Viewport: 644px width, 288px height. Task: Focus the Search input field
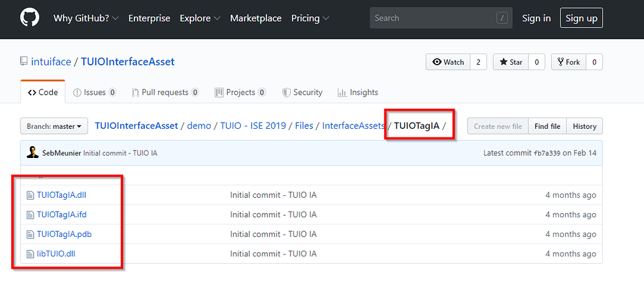432,18
